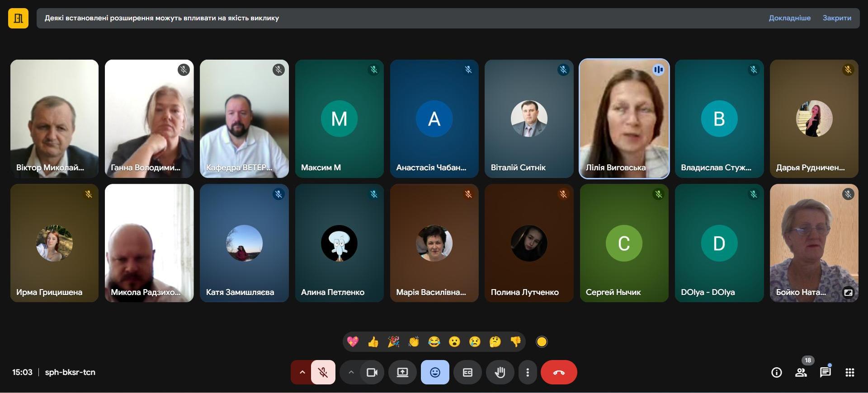Click the meeting code sph-bksr-tcn

point(70,372)
